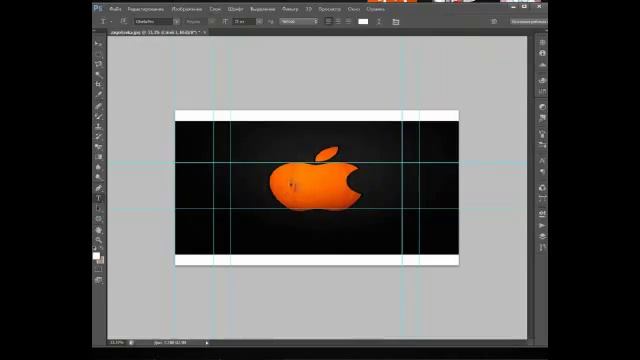The image size is (640, 360).
Task: Click the 3D mode icon in options bar
Action: tap(493, 21)
